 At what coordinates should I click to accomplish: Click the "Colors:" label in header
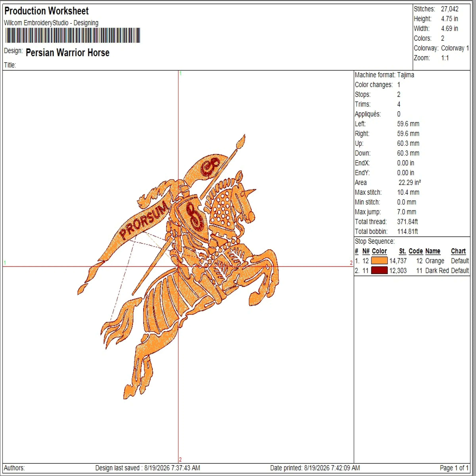pos(422,38)
